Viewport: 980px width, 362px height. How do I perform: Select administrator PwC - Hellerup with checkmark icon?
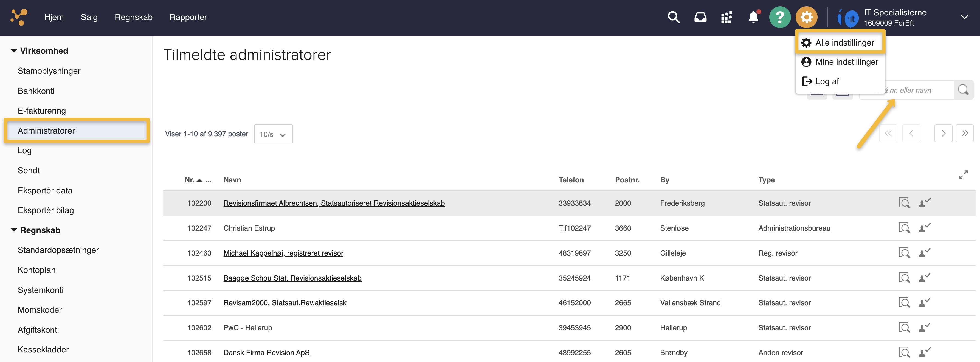point(925,327)
